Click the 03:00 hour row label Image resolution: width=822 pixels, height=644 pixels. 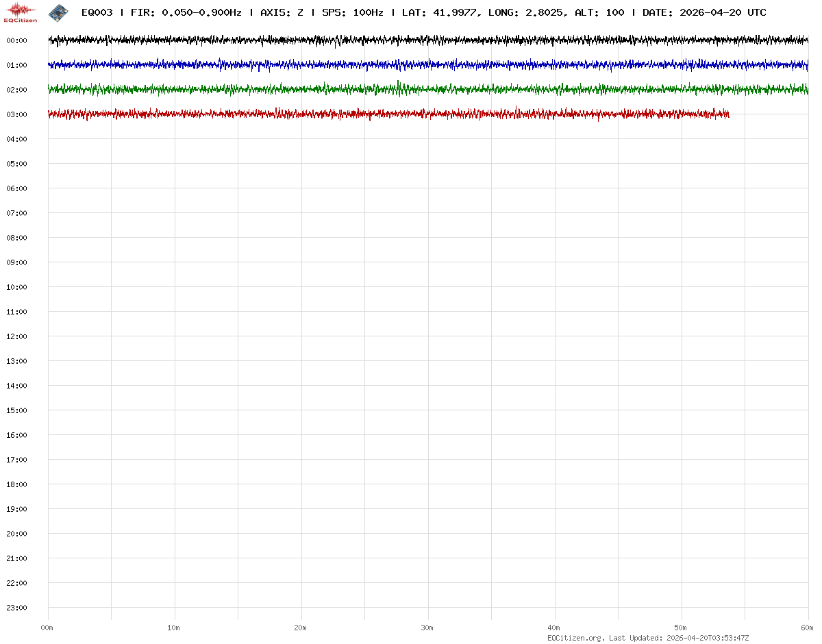pos(16,114)
